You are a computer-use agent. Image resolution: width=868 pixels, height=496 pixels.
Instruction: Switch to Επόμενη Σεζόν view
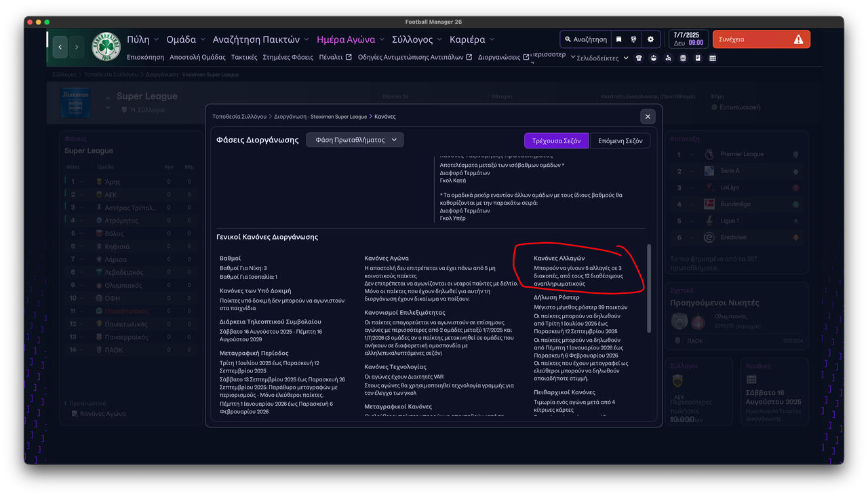pyautogui.click(x=620, y=140)
